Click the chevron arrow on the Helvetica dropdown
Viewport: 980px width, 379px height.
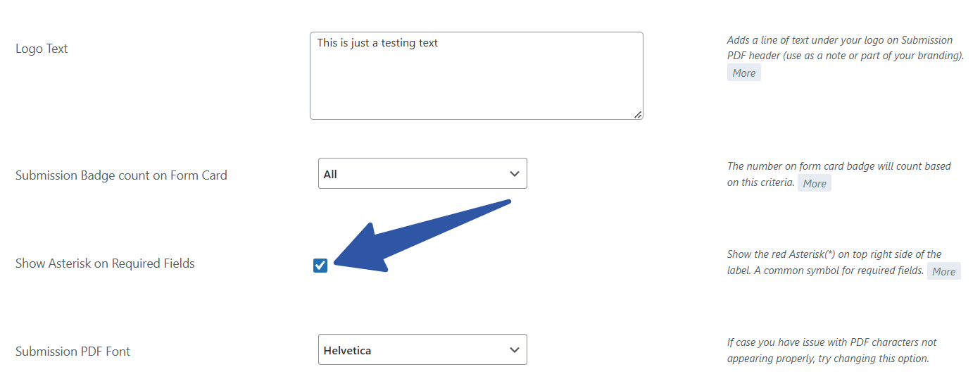point(515,350)
